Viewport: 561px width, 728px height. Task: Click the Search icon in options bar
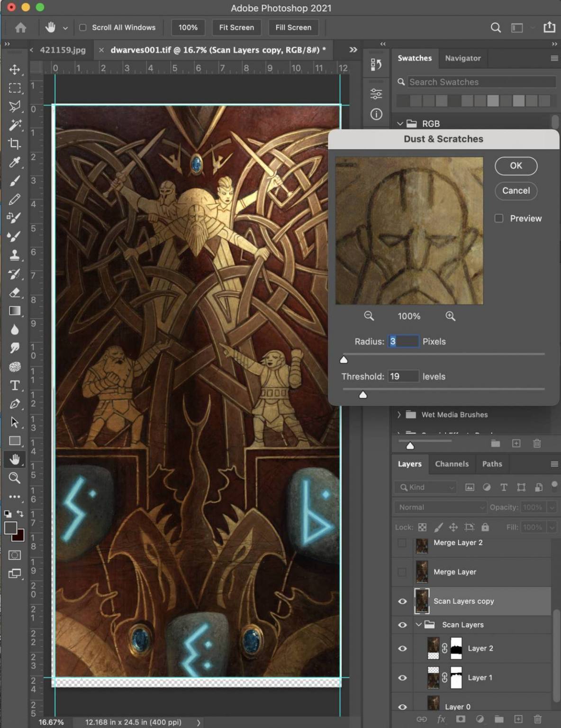coord(496,27)
